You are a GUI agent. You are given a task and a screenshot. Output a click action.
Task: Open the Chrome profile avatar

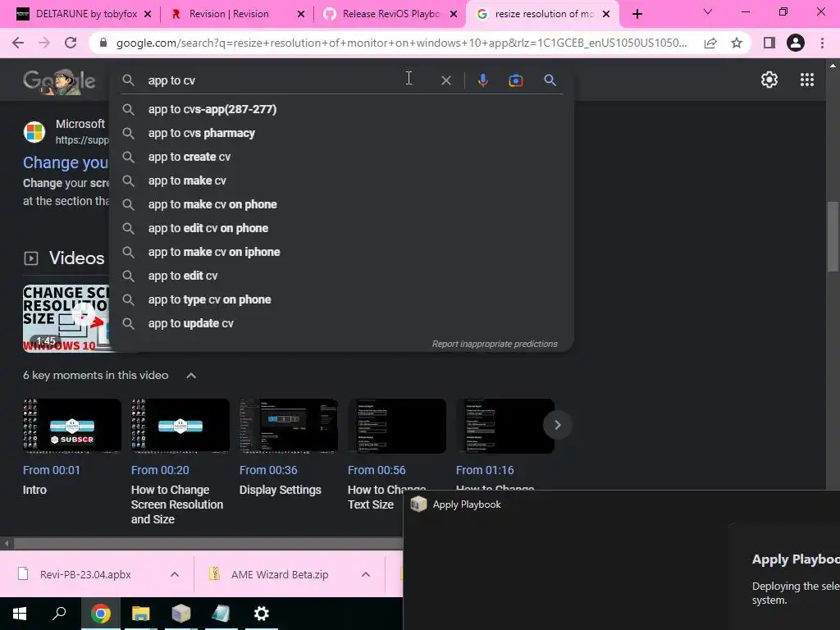tap(796, 43)
